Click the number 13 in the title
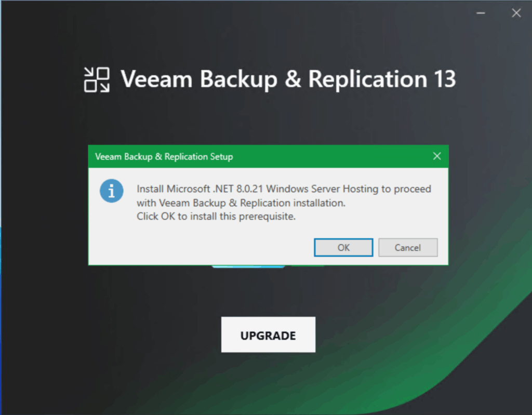Image resolution: width=532 pixels, height=415 pixels. coord(444,79)
